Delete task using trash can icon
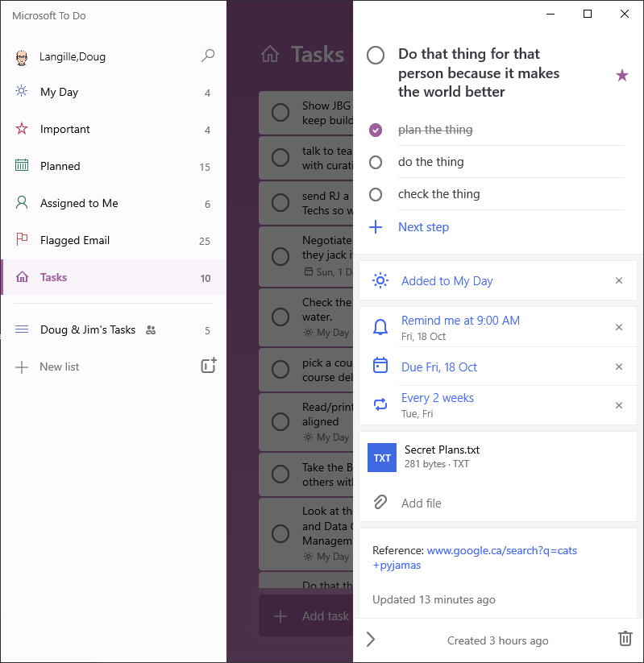 pyautogui.click(x=625, y=639)
